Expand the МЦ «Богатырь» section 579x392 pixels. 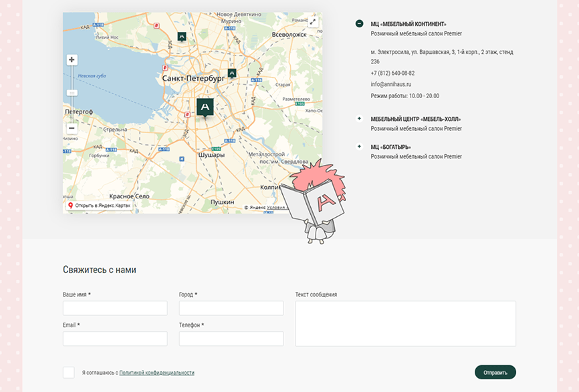pyautogui.click(x=359, y=147)
